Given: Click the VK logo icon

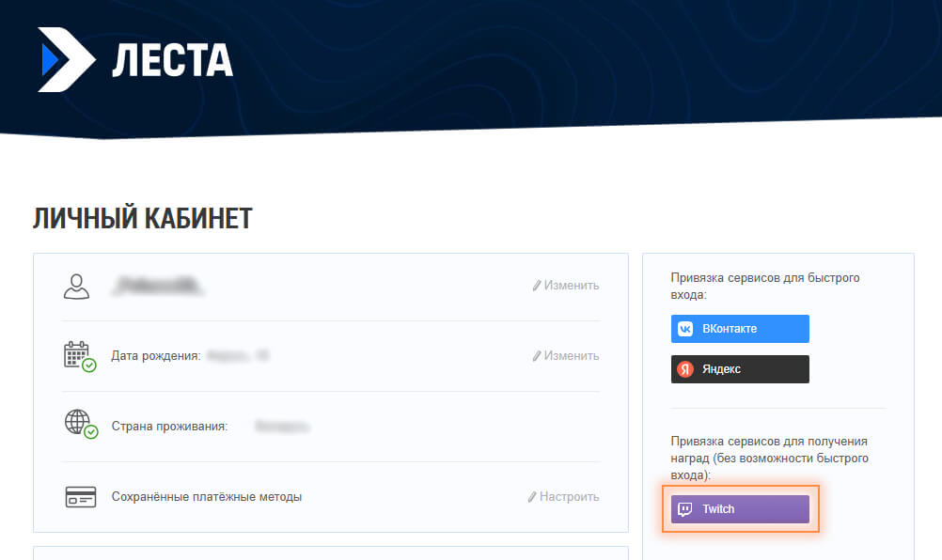Looking at the screenshot, I should coord(686,329).
